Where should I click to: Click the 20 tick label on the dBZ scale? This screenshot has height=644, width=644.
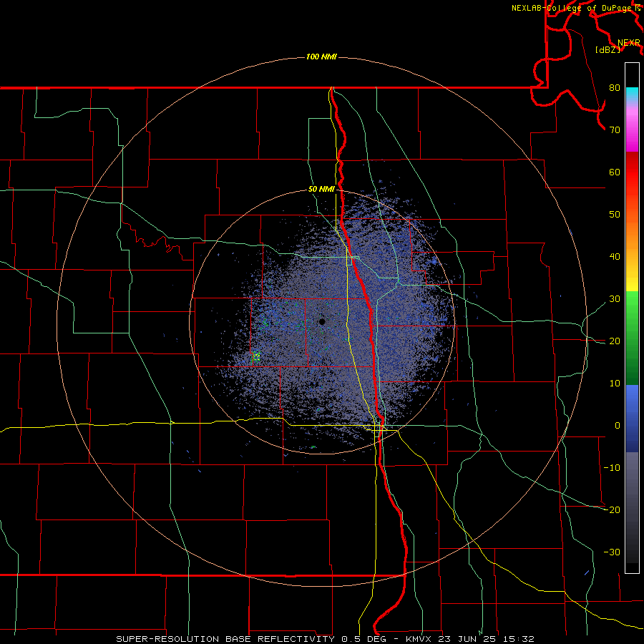coord(615,341)
